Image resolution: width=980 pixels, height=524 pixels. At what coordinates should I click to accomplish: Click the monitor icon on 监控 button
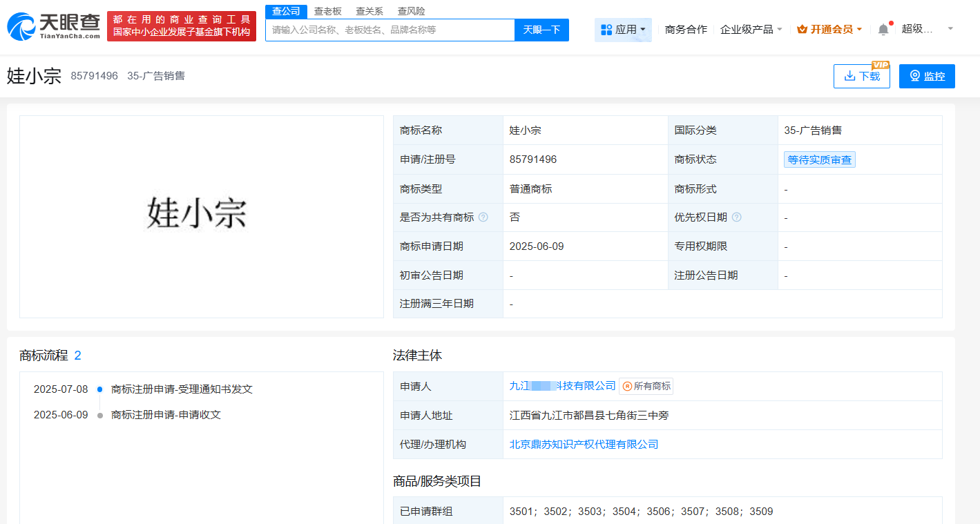[914, 76]
